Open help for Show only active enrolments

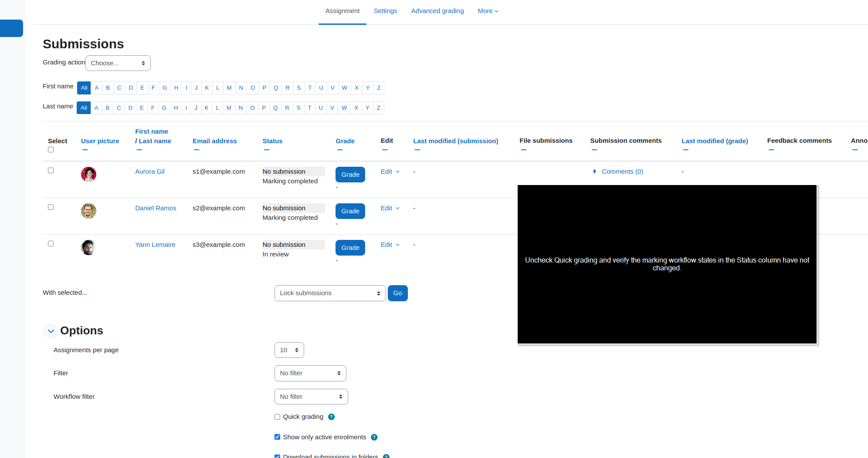click(x=374, y=438)
